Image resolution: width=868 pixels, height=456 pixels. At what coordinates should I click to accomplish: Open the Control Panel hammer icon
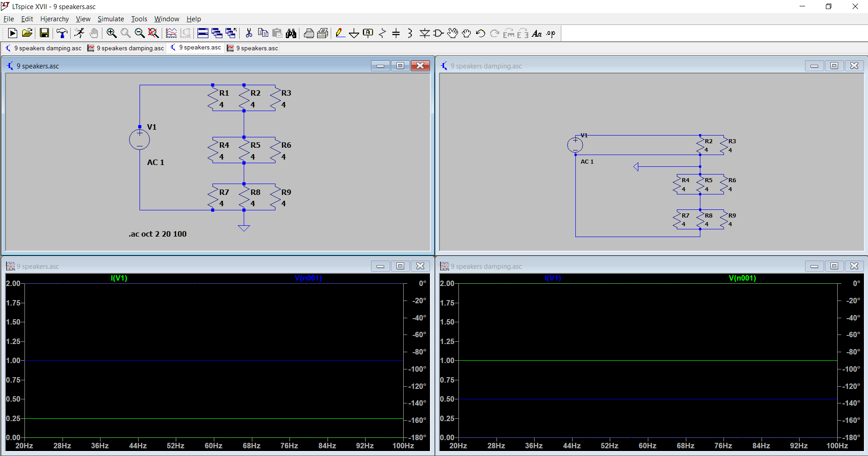coord(62,33)
